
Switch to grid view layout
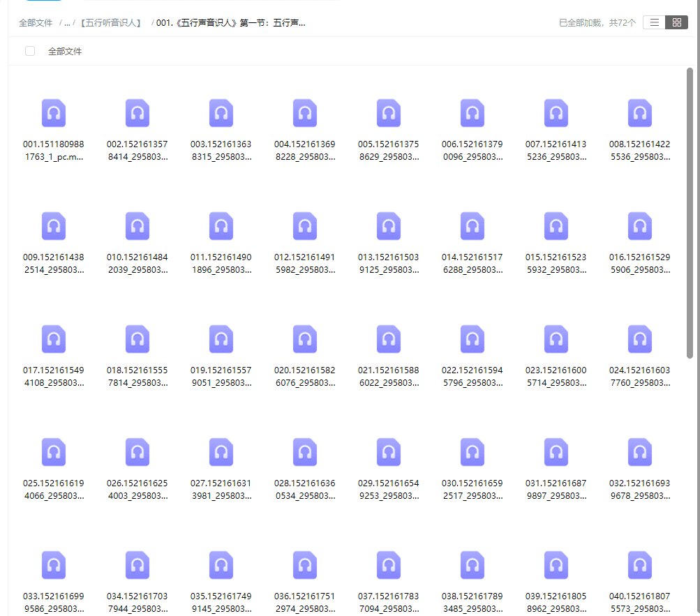[676, 22]
